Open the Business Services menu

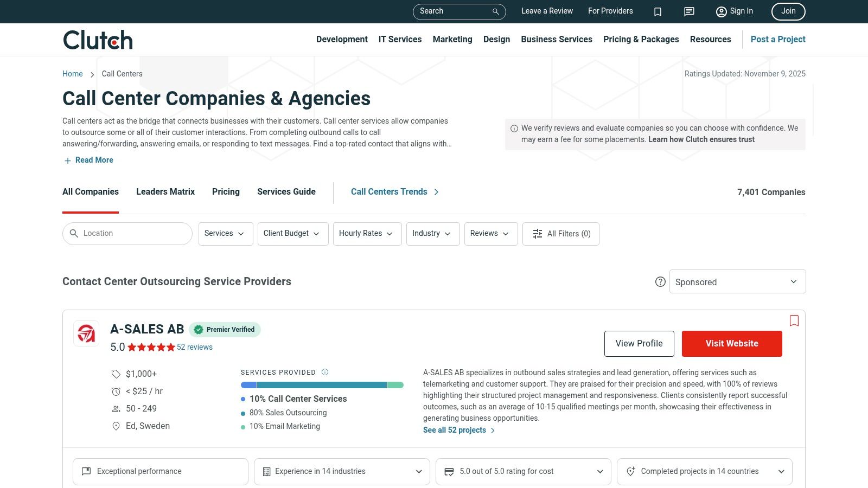[x=556, y=39]
